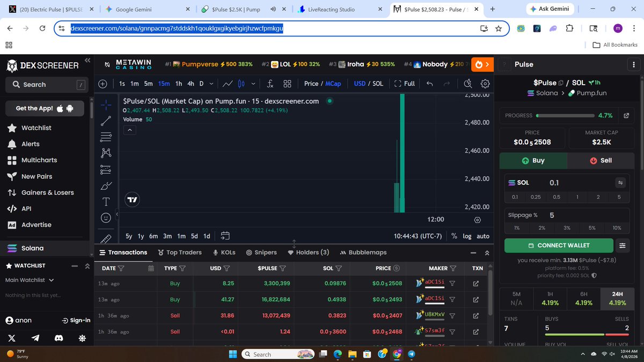Switch the trade panel to Sell
644x362 pixels.
click(x=601, y=160)
